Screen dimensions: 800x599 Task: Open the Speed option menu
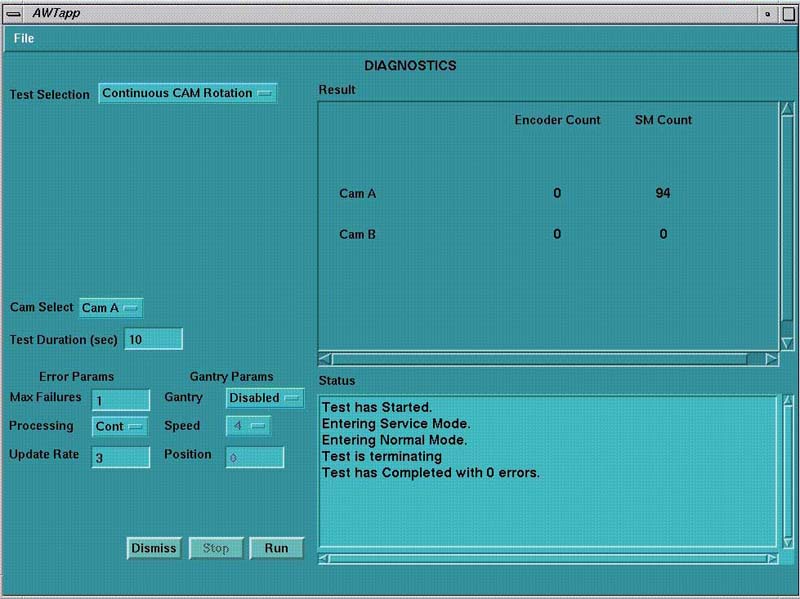247,426
